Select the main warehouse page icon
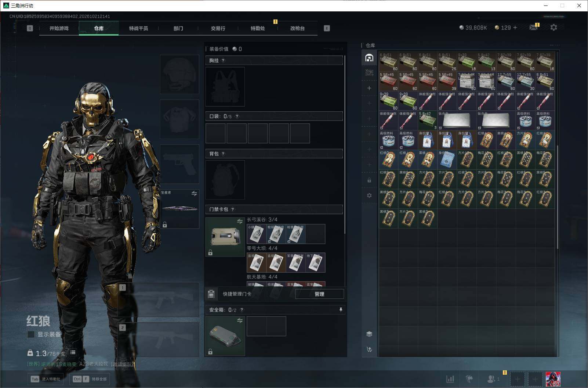 tap(369, 58)
